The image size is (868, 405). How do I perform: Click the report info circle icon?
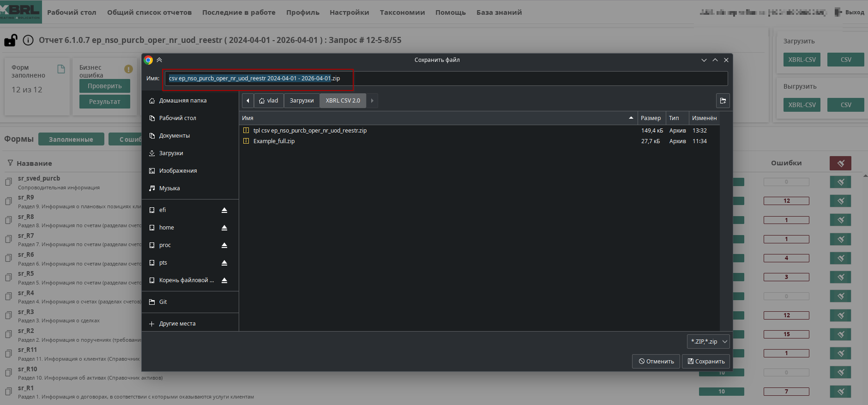click(x=28, y=41)
